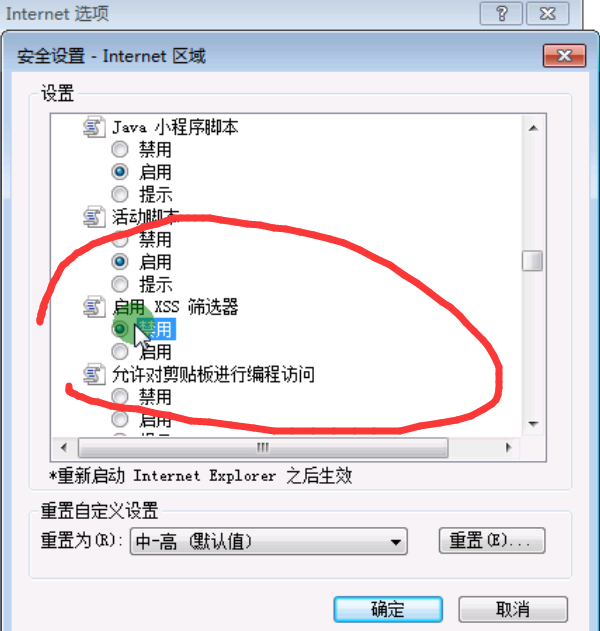The width and height of the screenshot is (600, 631).
Task: Click the 确定 button
Action: 388,609
